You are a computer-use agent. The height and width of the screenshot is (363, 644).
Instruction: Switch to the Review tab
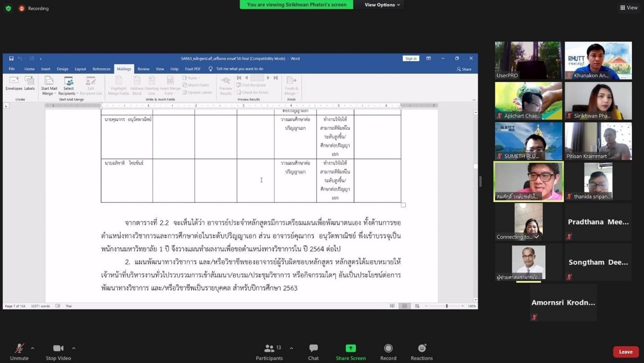point(143,69)
